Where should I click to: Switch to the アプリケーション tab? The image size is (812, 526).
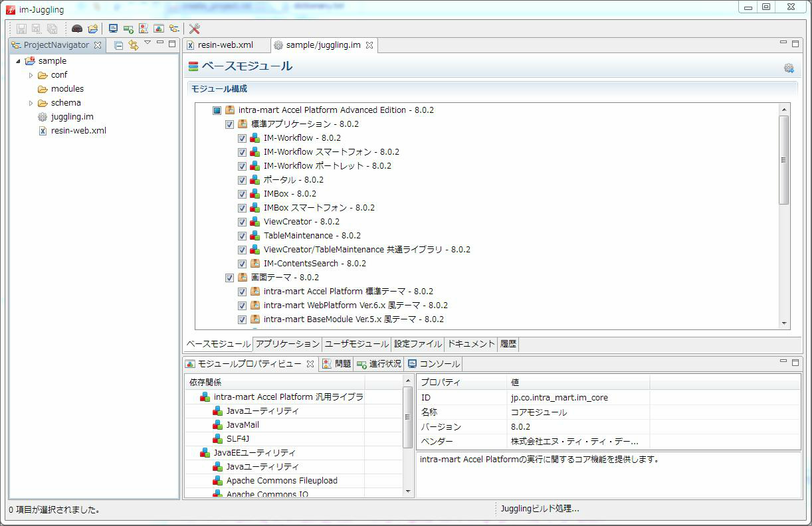click(287, 344)
